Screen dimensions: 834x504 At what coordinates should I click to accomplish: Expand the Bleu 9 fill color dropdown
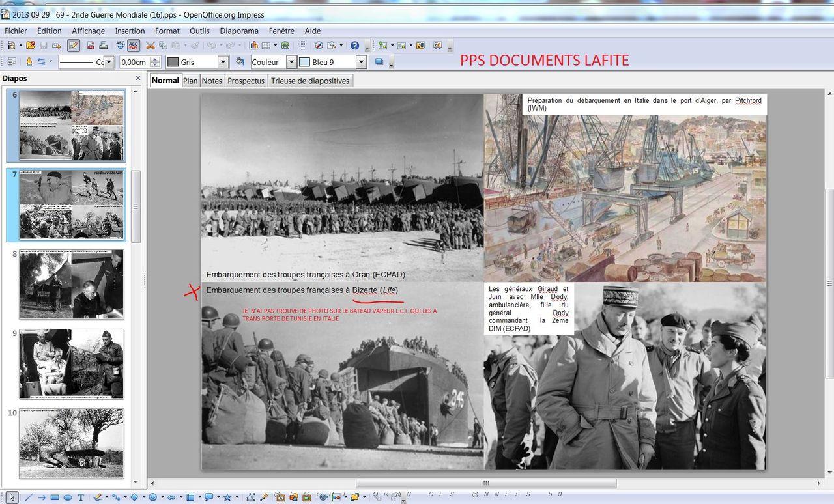(362, 62)
